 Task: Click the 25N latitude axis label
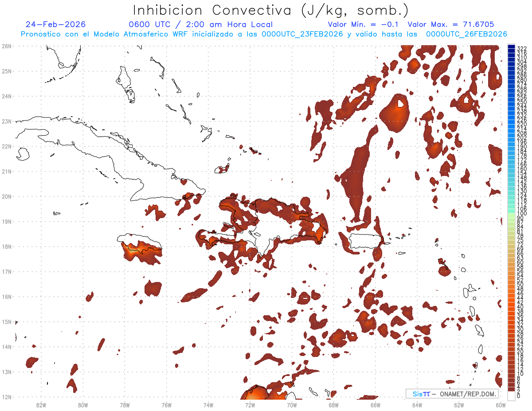pyautogui.click(x=7, y=71)
